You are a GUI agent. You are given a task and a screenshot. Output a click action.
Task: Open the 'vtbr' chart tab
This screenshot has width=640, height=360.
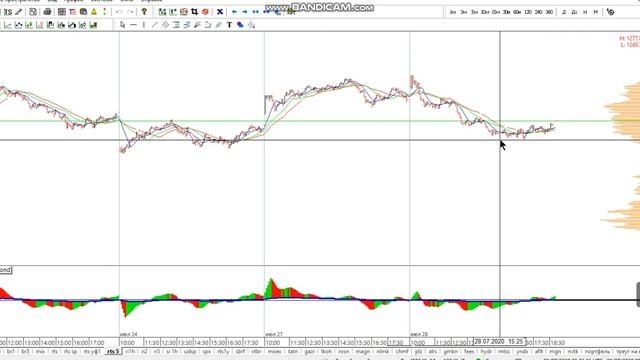click(x=256, y=351)
